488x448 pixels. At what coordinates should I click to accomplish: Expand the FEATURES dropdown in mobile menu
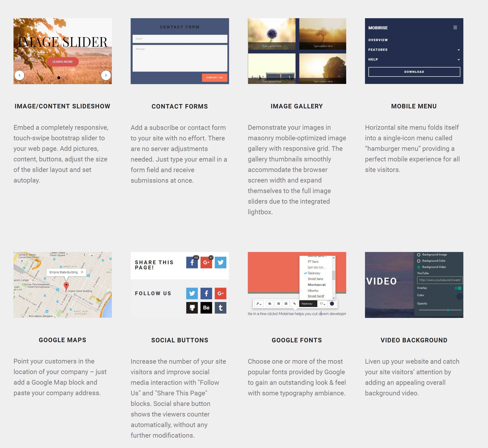[459, 50]
